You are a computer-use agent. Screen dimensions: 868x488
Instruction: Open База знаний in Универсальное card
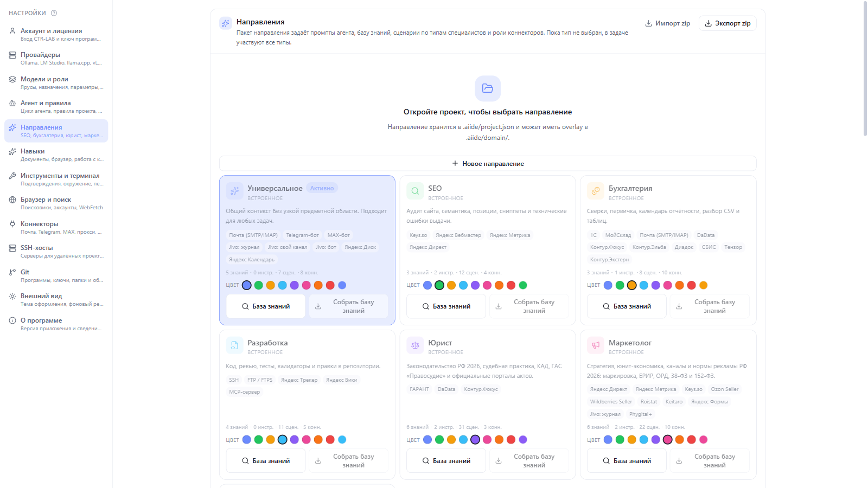[x=266, y=306]
